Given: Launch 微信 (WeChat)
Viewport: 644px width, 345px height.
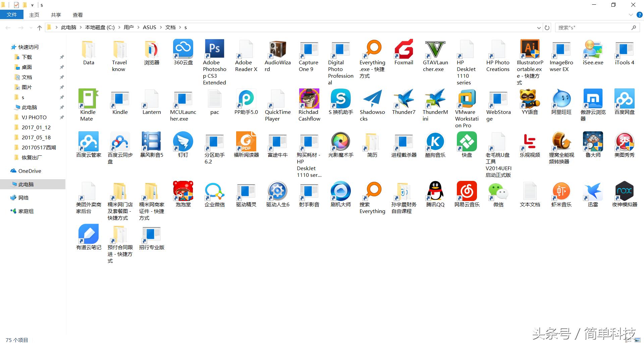Looking at the screenshot, I should click(x=498, y=191).
